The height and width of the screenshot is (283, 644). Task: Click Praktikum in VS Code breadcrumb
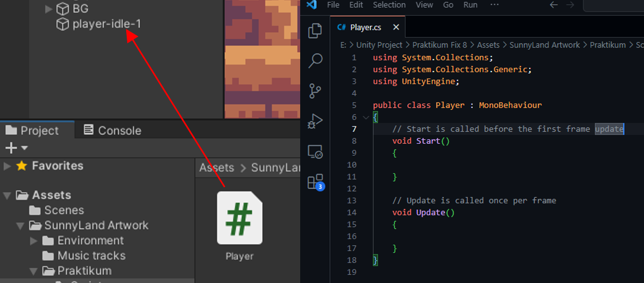[608, 45]
